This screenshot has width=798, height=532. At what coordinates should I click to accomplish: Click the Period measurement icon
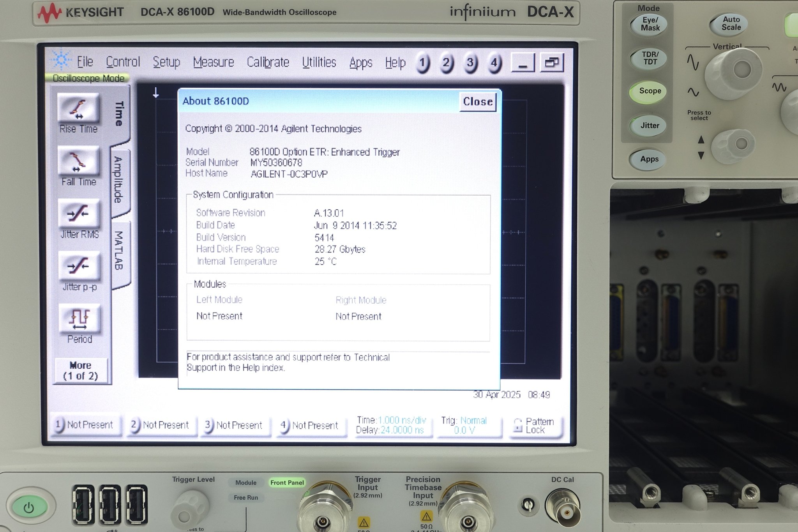pyautogui.click(x=79, y=318)
